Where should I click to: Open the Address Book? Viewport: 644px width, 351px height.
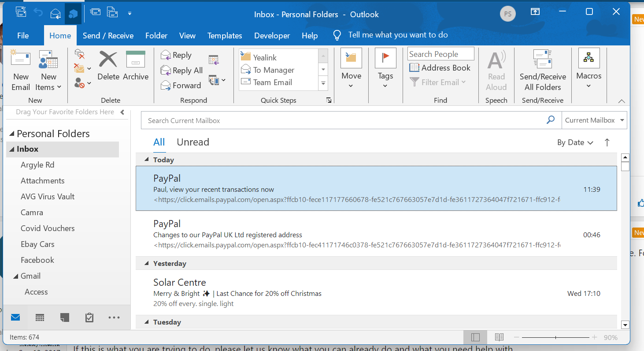point(440,68)
